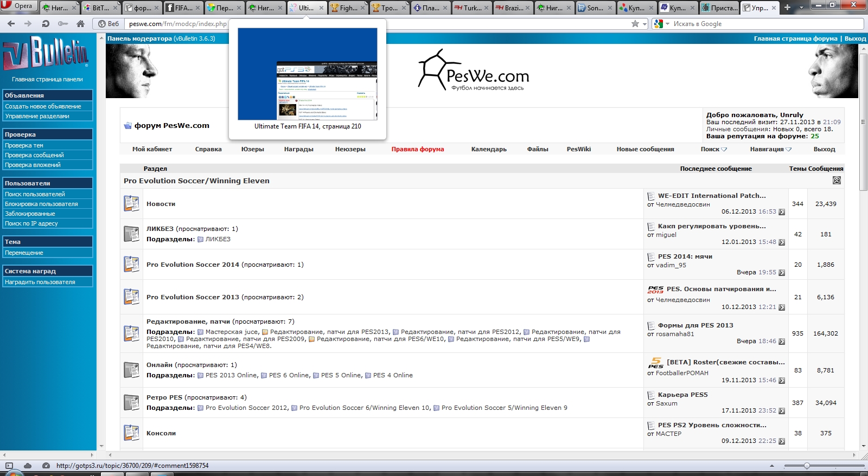Click the Веб security badge
The width and height of the screenshot is (868, 476).
[x=108, y=24]
